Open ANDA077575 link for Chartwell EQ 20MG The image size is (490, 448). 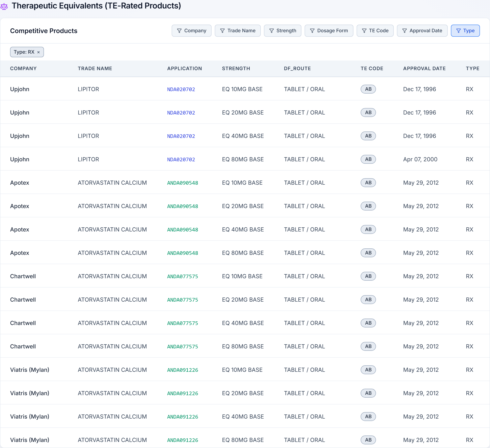tap(183, 300)
